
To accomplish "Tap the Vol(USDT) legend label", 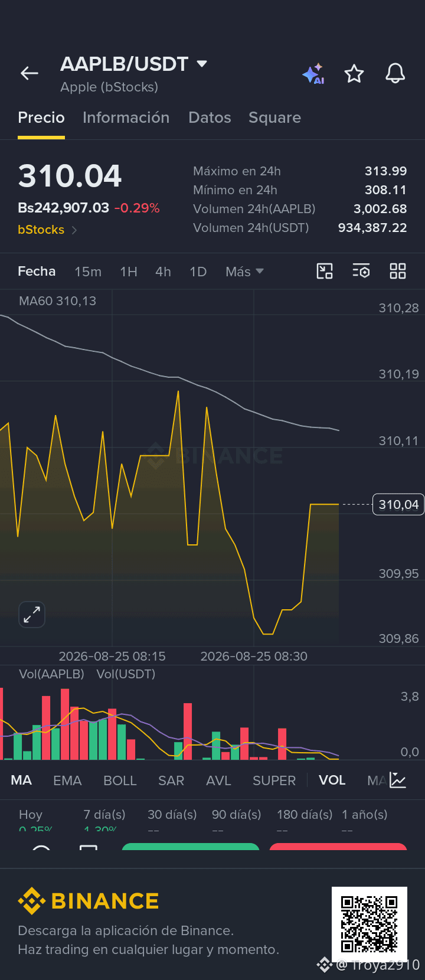I will coord(126,674).
